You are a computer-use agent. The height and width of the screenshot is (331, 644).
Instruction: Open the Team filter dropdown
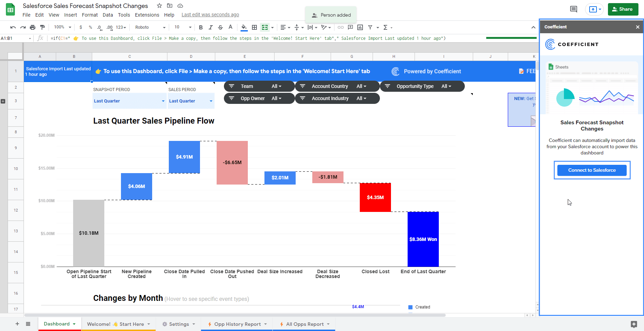point(259,86)
